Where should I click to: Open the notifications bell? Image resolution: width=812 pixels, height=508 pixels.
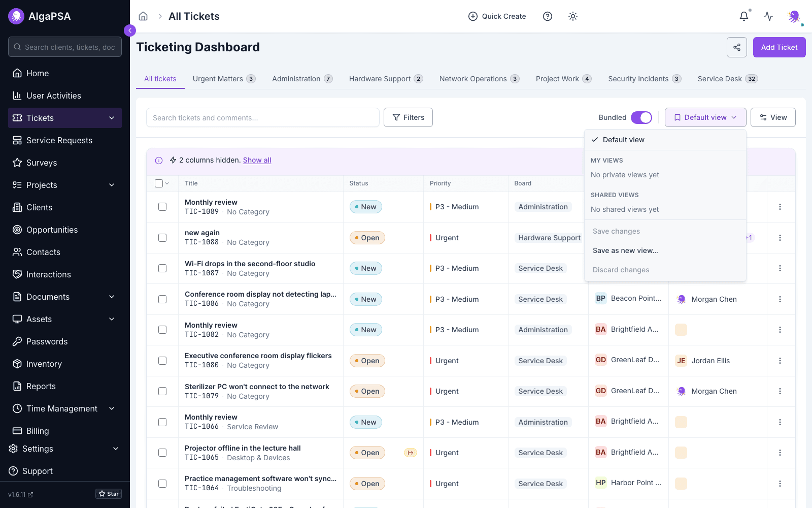744,16
